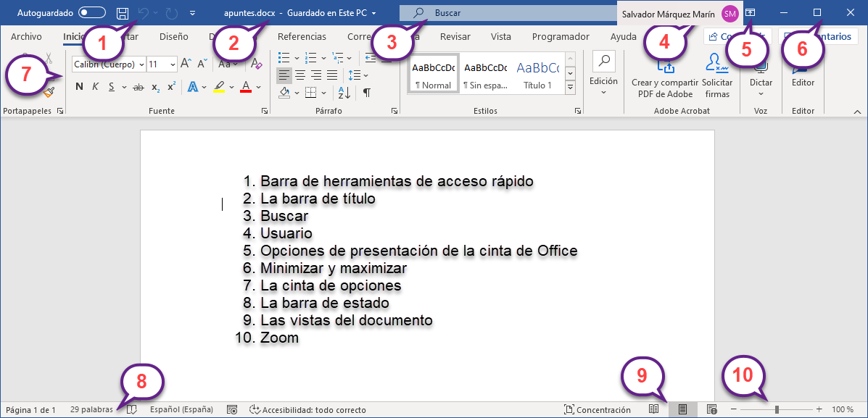Click the strikethrough icon

(138, 88)
